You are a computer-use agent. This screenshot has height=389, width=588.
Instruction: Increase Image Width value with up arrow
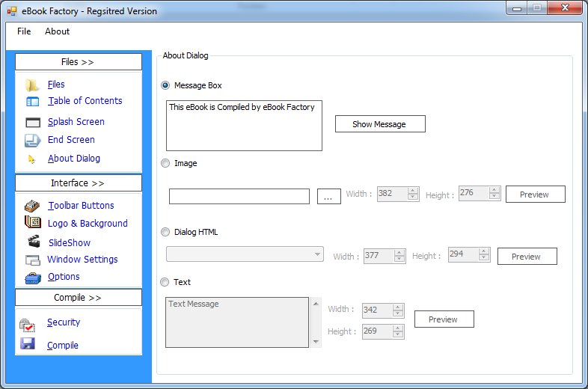coord(413,191)
